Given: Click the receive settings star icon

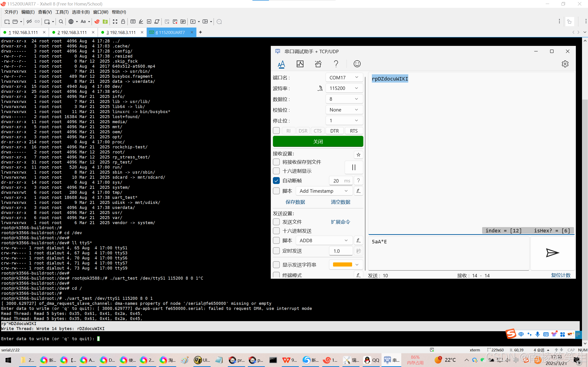Looking at the screenshot, I should (358, 155).
